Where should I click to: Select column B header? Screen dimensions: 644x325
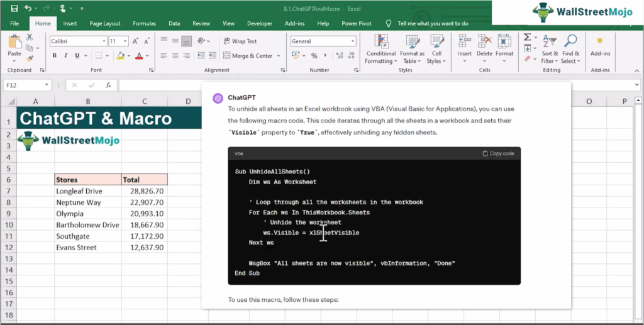click(x=88, y=101)
